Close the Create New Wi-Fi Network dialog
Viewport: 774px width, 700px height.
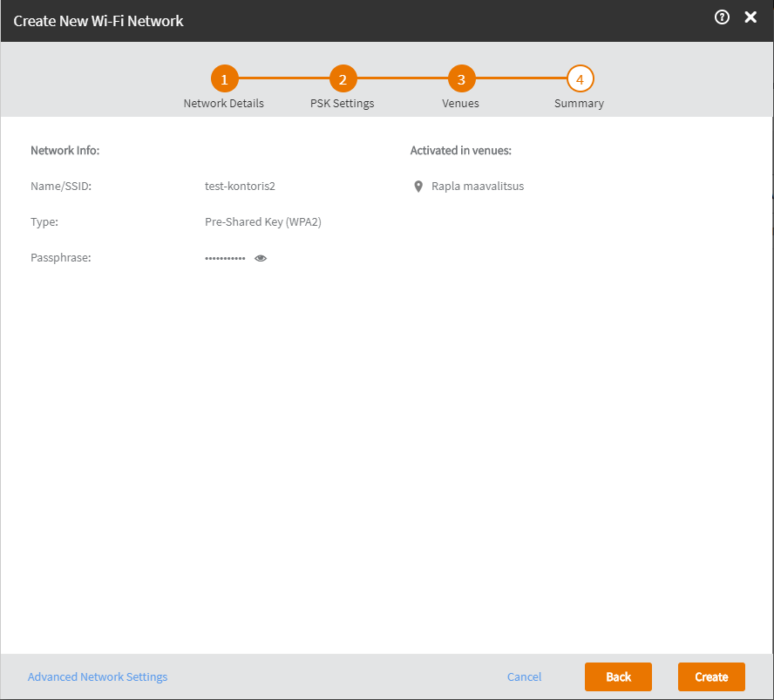pos(750,17)
